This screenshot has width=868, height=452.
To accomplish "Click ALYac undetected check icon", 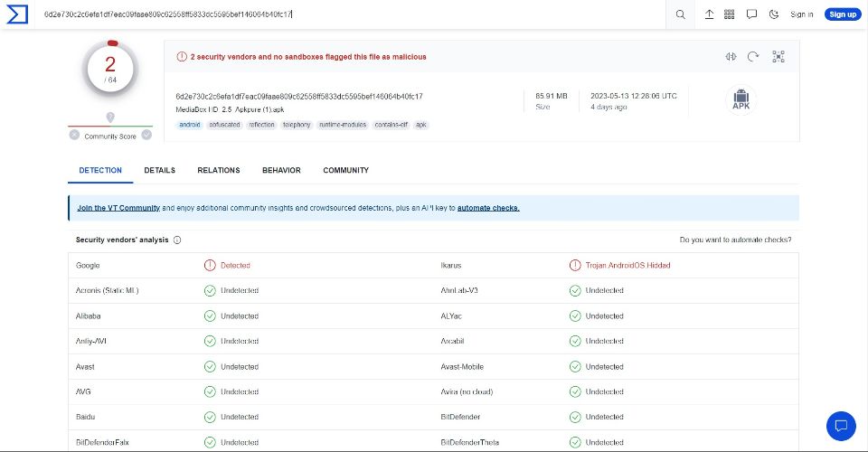I will [x=575, y=315].
